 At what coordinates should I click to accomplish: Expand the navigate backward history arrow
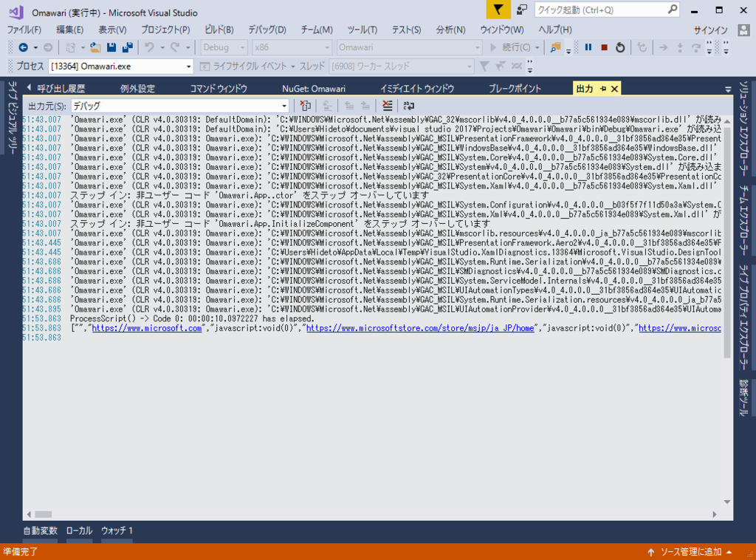point(35,47)
